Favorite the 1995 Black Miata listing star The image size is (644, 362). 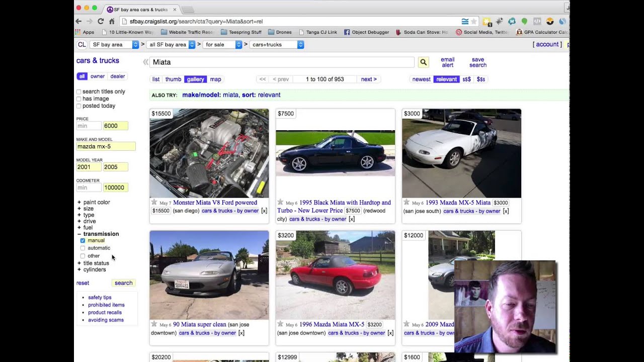[280, 202]
